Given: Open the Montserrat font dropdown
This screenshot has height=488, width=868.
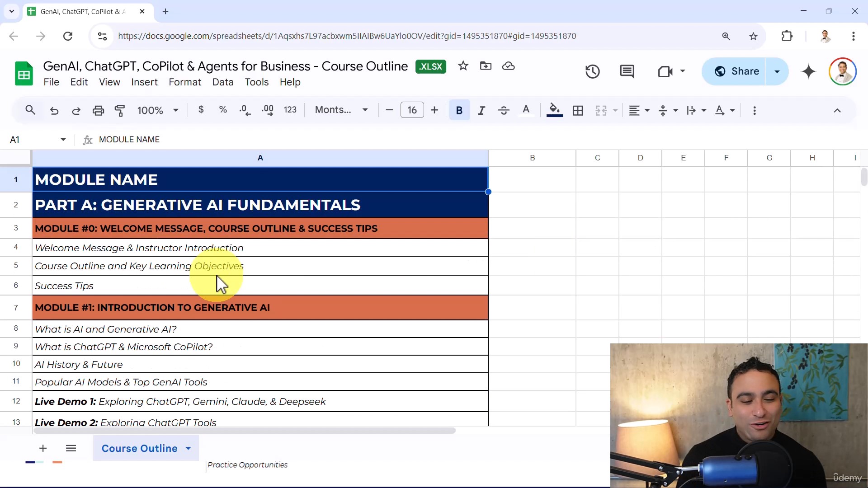Looking at the screenshot, I should point(341,110).
